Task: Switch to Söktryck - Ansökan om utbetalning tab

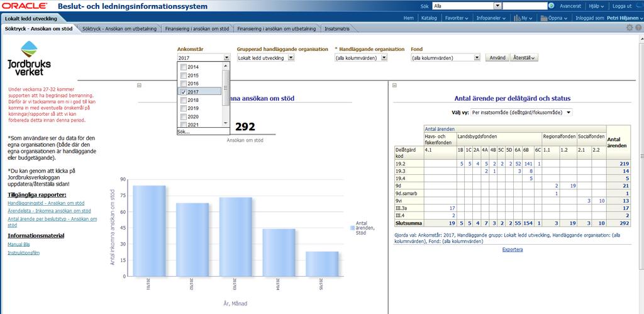Action: [x=119, y=29]
